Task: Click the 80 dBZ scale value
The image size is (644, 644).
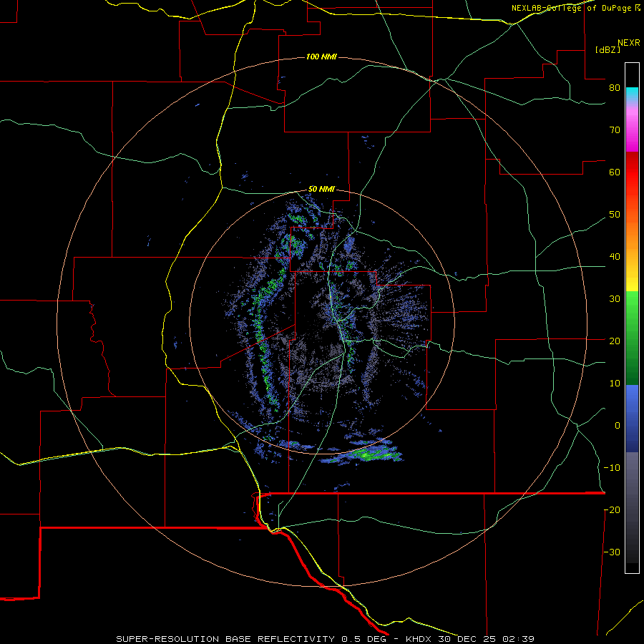Action: (615, 88)
